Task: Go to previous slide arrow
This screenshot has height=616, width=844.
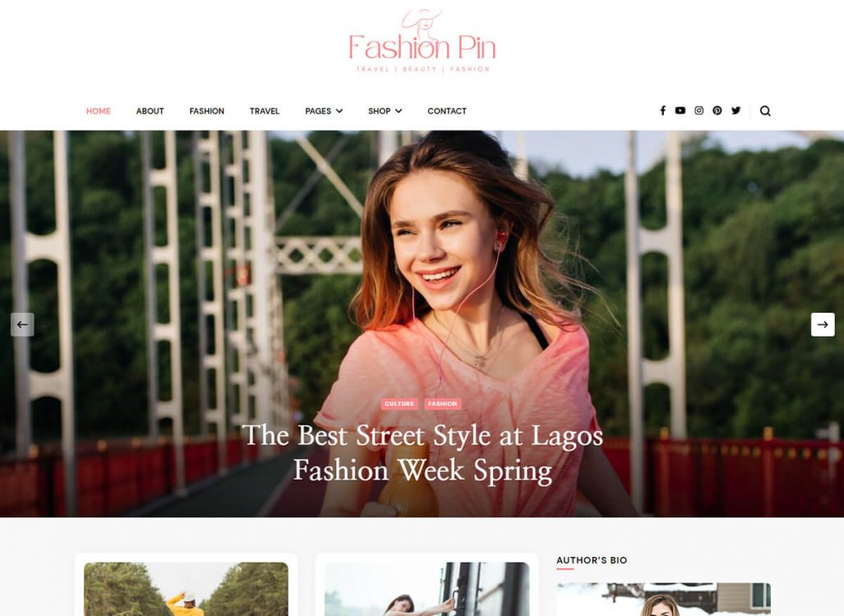Action: coord(22,324)
